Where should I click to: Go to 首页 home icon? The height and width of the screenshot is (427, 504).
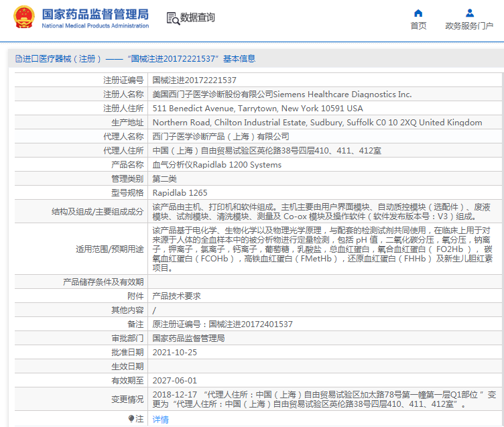(418, 13)
